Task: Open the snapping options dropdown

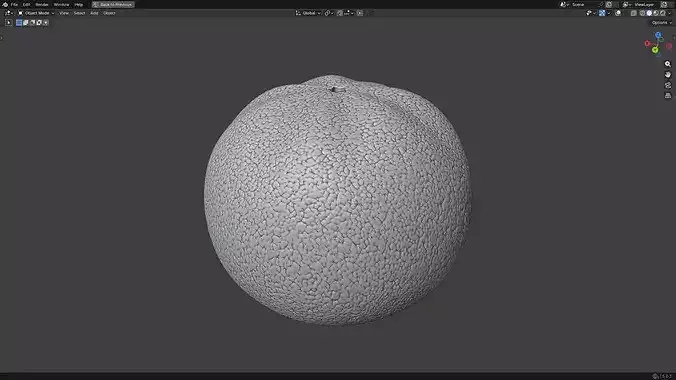Action: 349,13
